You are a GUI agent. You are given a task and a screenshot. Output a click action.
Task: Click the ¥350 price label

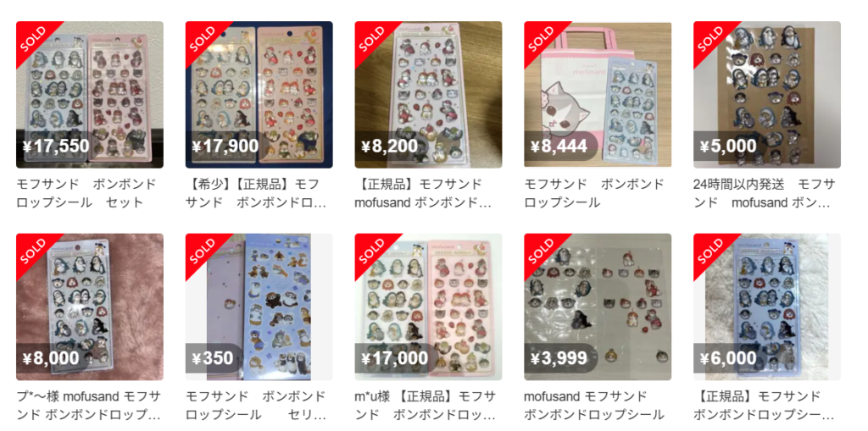[x=213, y=358]
